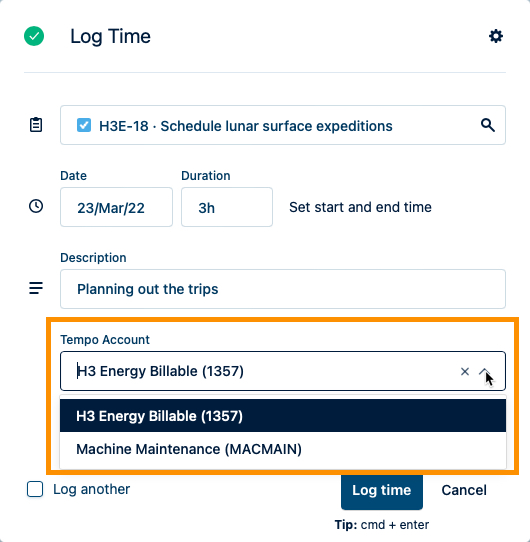Click the clock icon beside Date
The image size is (530, 542).
pos(36,206)
